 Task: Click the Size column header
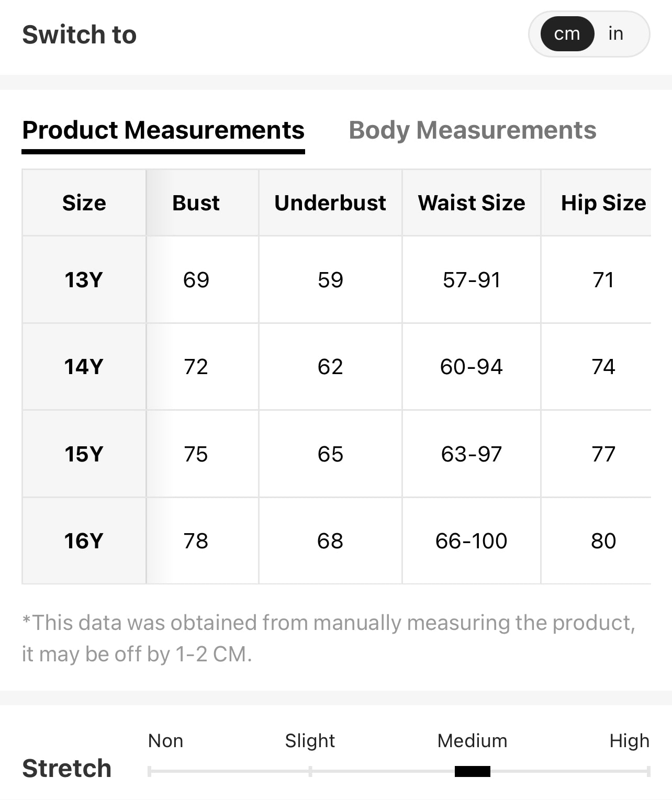[84, 203]
